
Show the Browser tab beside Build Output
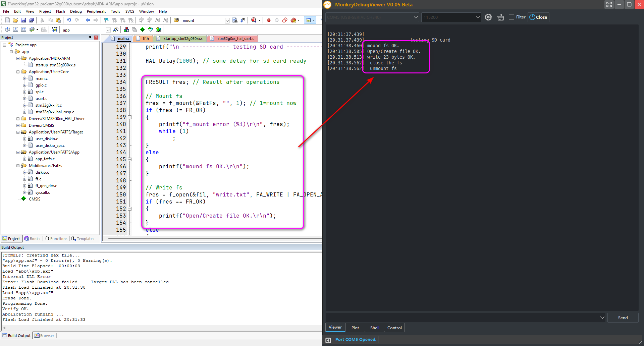(x=44, y=336)
